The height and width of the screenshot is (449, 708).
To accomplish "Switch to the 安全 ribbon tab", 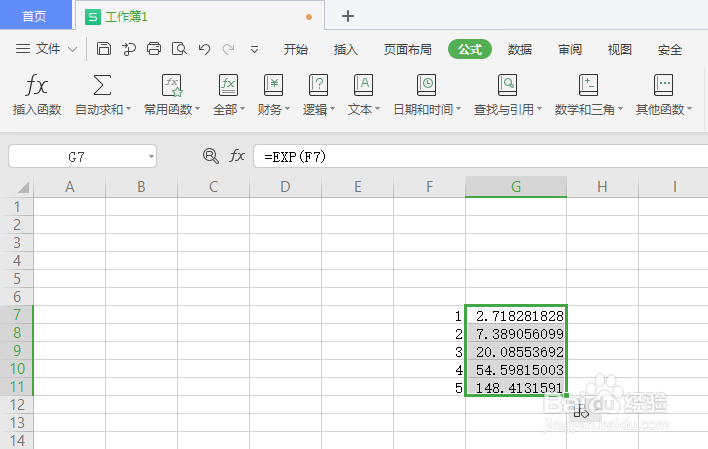I will pyautogui.click(x=670, y=49).
